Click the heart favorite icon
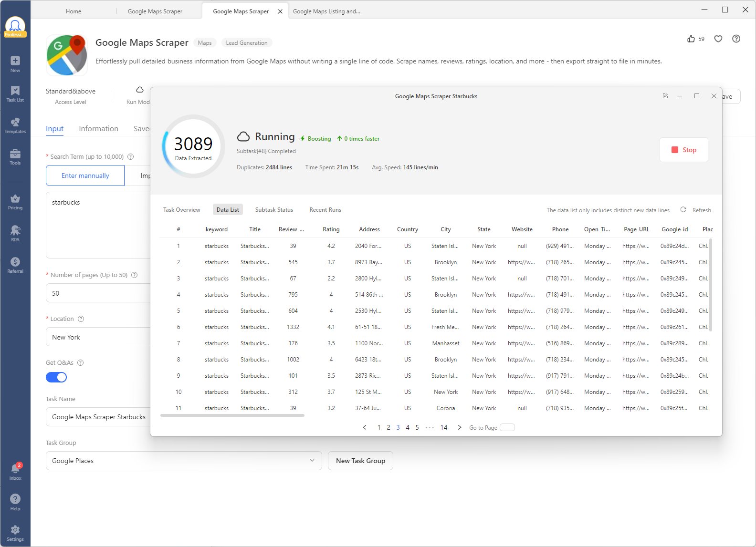Screen dimensions: 756x547 pyautogui.click(x=718, y=39)
